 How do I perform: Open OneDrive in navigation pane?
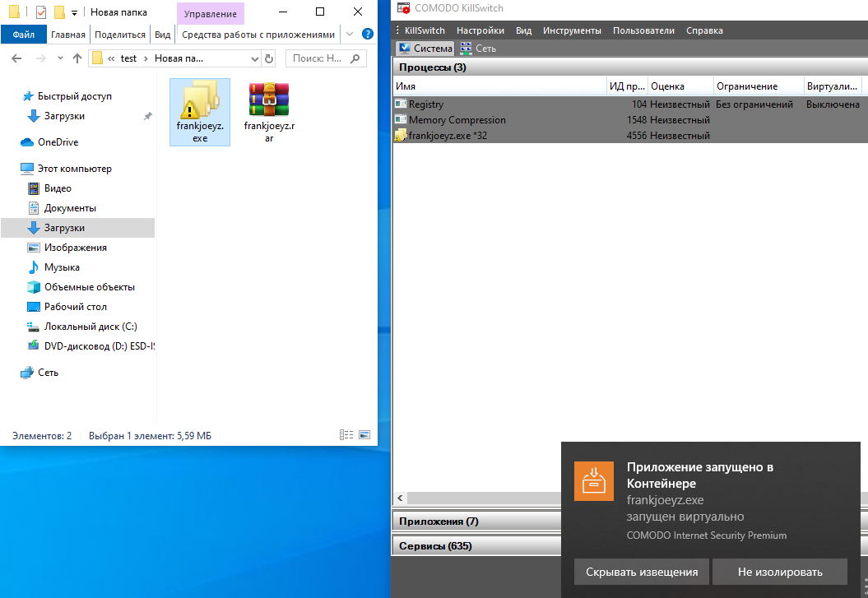tap(58, 142)
